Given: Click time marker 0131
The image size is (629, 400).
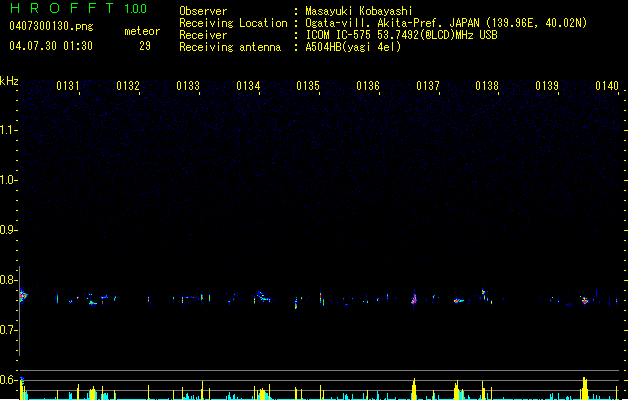Looking at the screenshot, I should click(x=67, y=86).
